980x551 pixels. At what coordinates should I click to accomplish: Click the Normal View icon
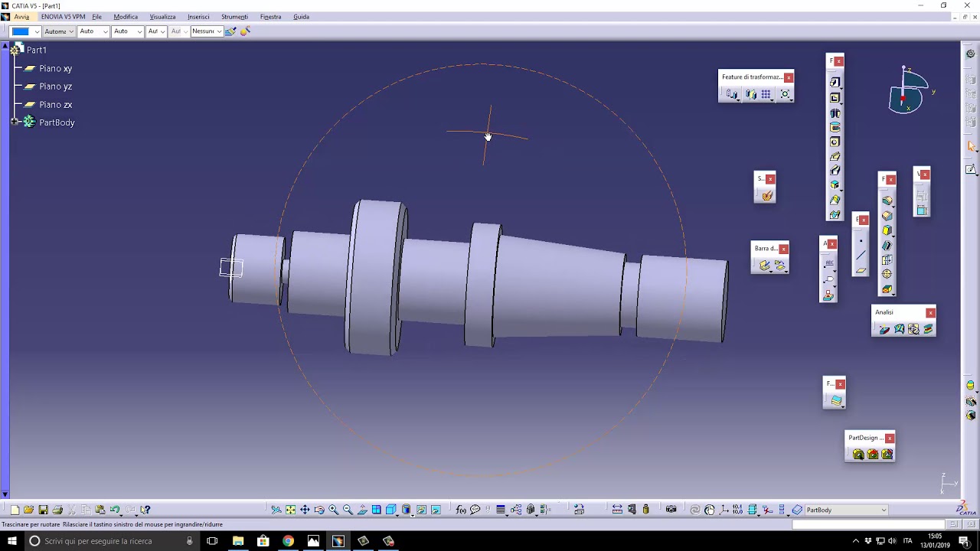[x=362, y=510]
